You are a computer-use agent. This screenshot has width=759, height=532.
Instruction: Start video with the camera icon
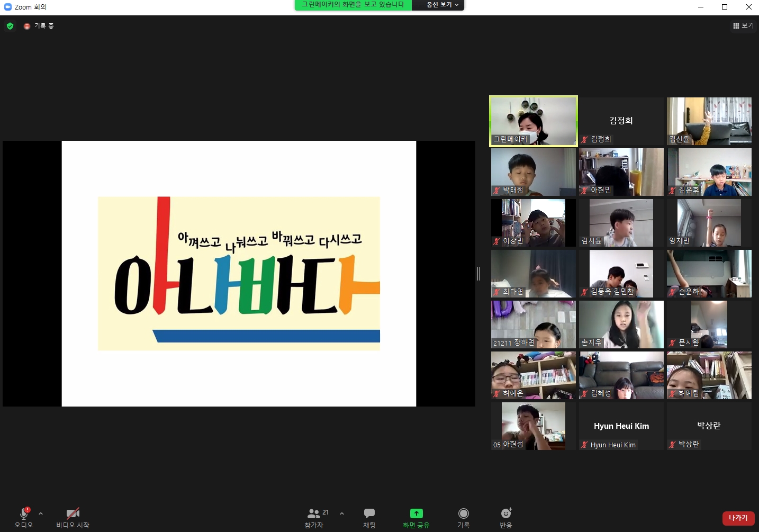(x=73, y=513)
